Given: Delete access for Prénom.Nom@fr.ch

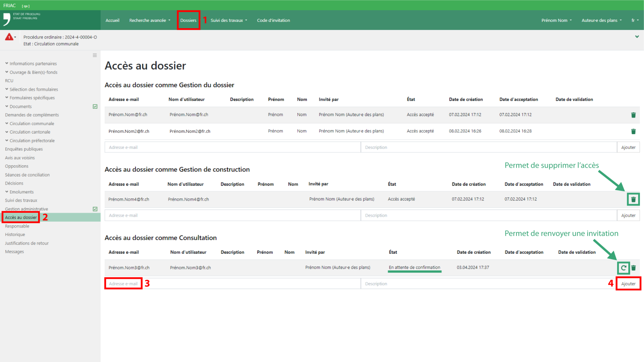Looking at the screenshot, I should coord(633,115).
